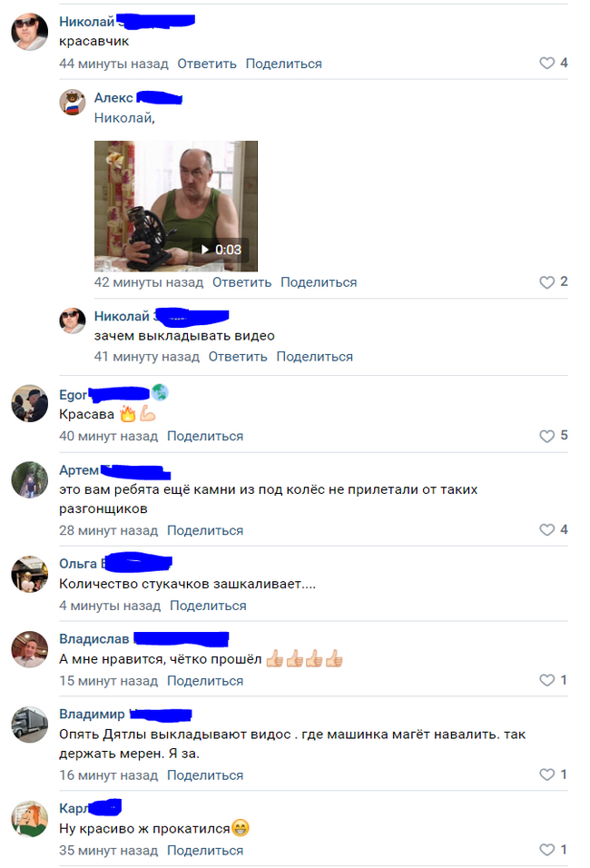The height and width of the screenshot is (868, 590).
Task: Like Артем's comment about stones
Action: (546, 529)
